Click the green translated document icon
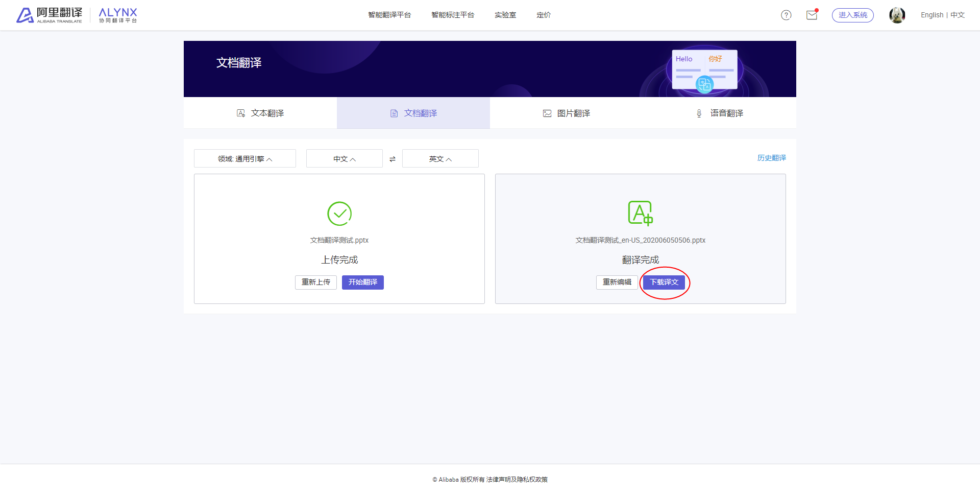 [x=641, y=213]
